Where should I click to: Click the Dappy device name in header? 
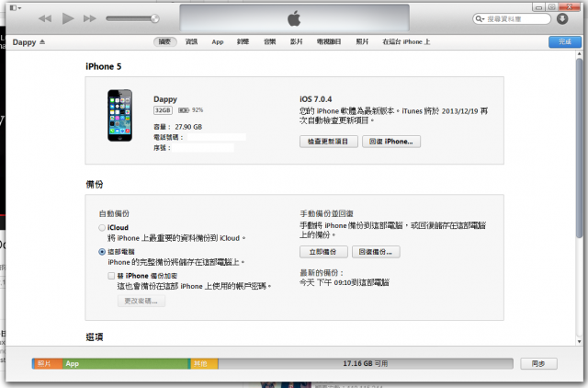pos(24,42)
